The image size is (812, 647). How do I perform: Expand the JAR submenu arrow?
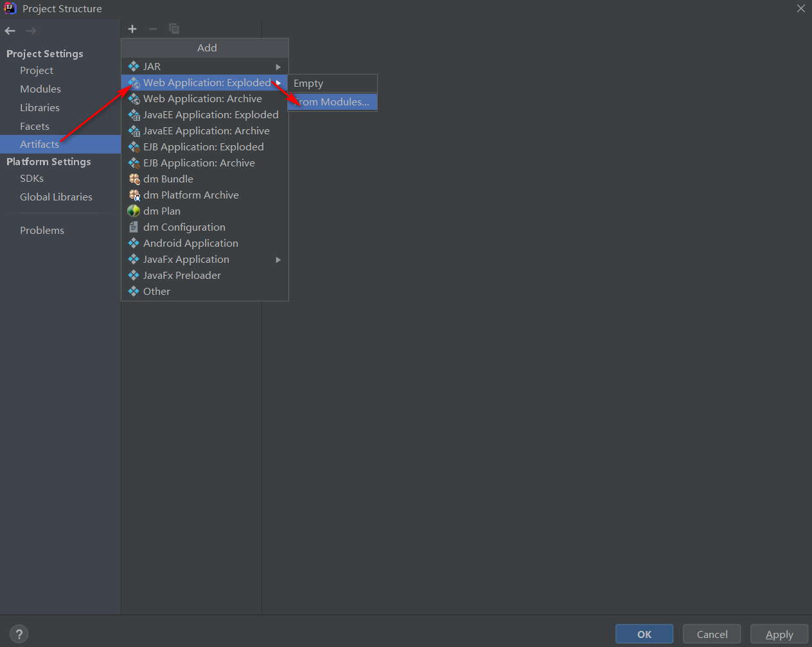coord(278,67)
